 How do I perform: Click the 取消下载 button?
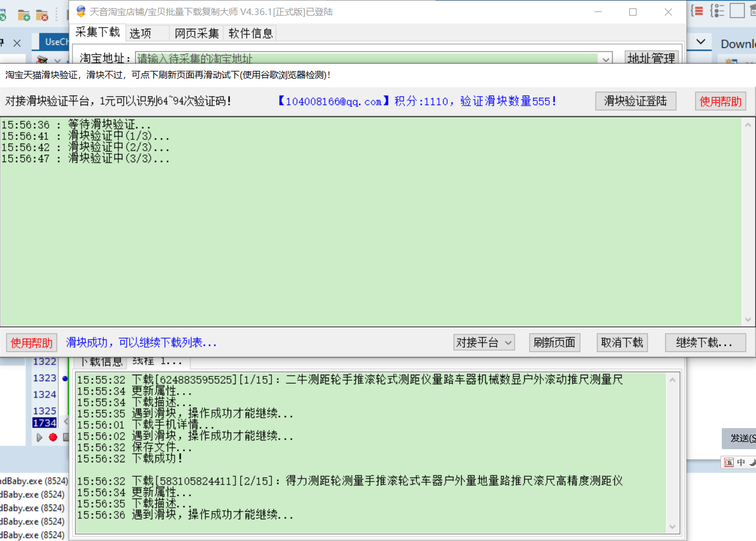pos(621,343)
